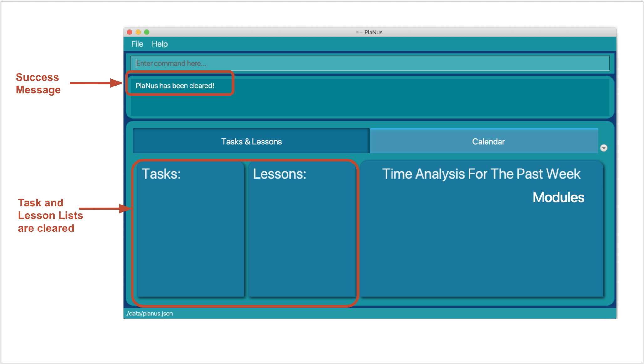Click the Enter command here input field
644x364 pixels.
[x=370, y=63]
